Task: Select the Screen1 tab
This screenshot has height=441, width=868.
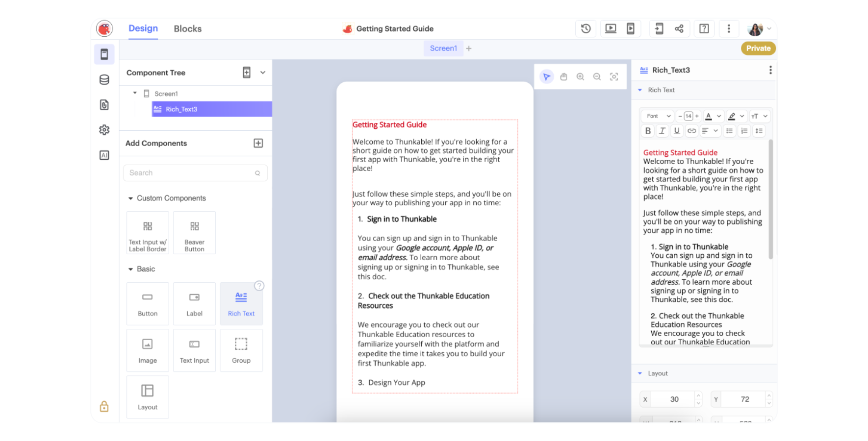Action: [443, 49]
